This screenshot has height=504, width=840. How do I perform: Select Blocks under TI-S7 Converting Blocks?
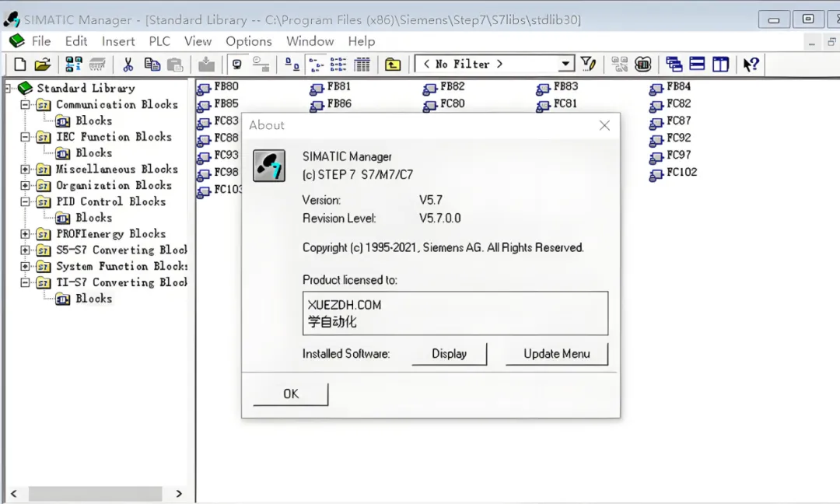94,299
